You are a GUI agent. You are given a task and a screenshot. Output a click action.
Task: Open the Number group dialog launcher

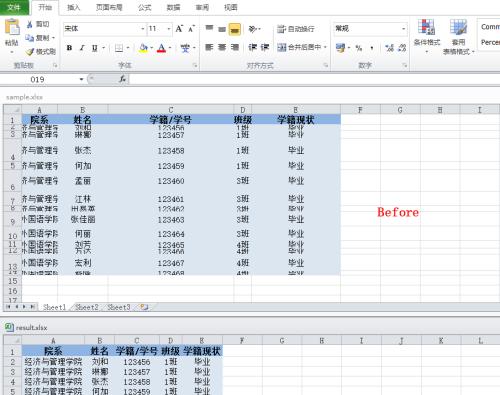coord(405,65)
